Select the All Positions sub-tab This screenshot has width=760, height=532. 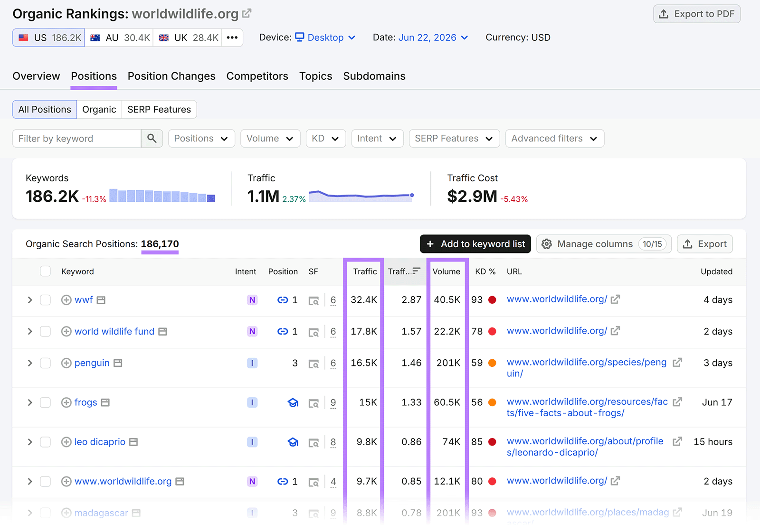(x=45, y=110)
